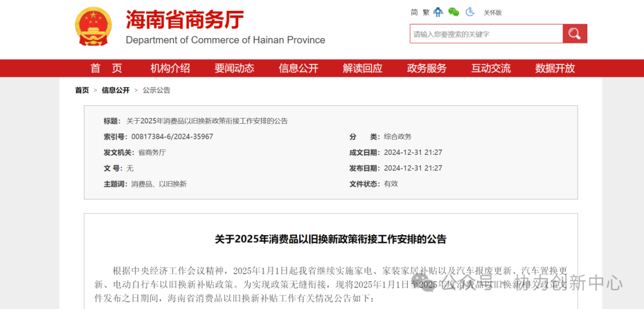
Task: Select the index number 00817384-6/2024-35967
Action: [172, 136]
